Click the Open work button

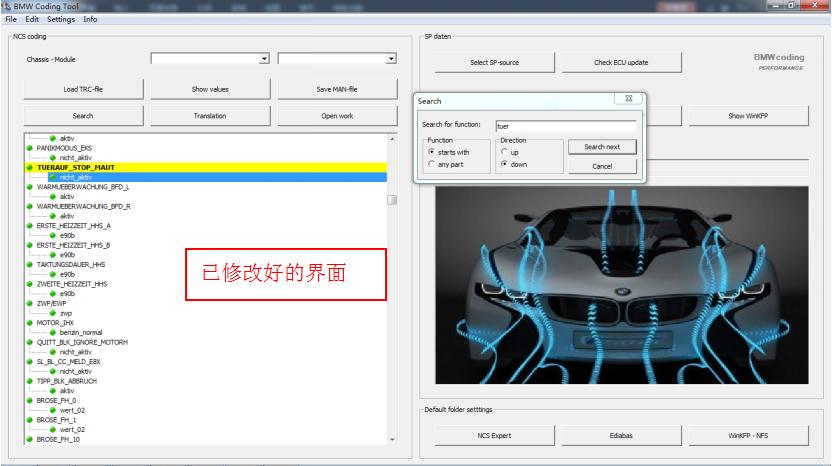coord(337,116)
